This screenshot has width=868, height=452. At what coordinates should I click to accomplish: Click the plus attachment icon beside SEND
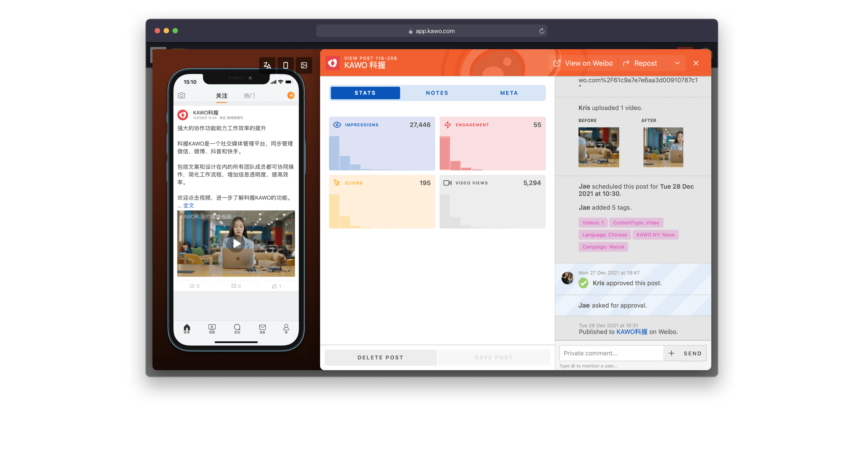click(x=671, y=353)
